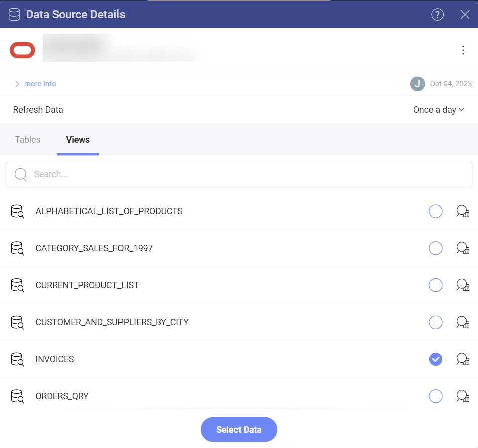The image size is (478, 448).
Task: Click the view icon beside CATEGORY_SALES_FOR_1997
Action: pos(18,248)
